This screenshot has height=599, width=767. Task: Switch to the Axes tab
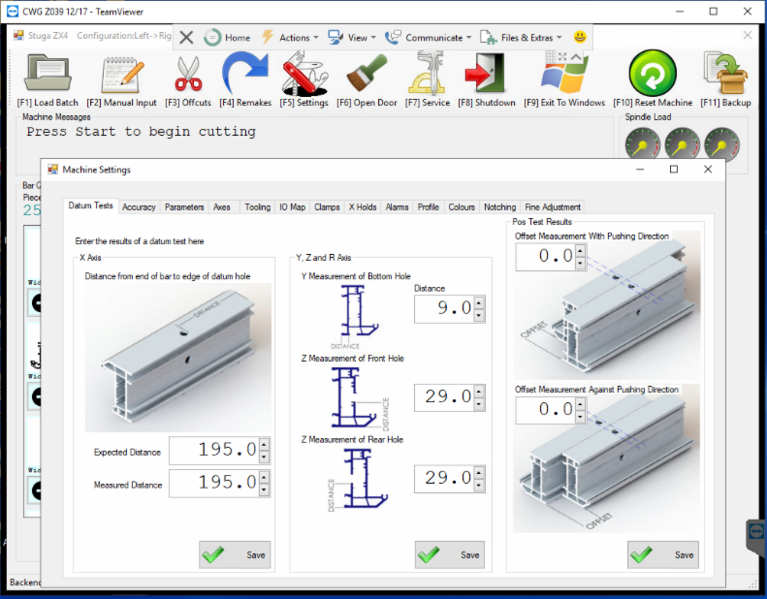pos(222,207)
